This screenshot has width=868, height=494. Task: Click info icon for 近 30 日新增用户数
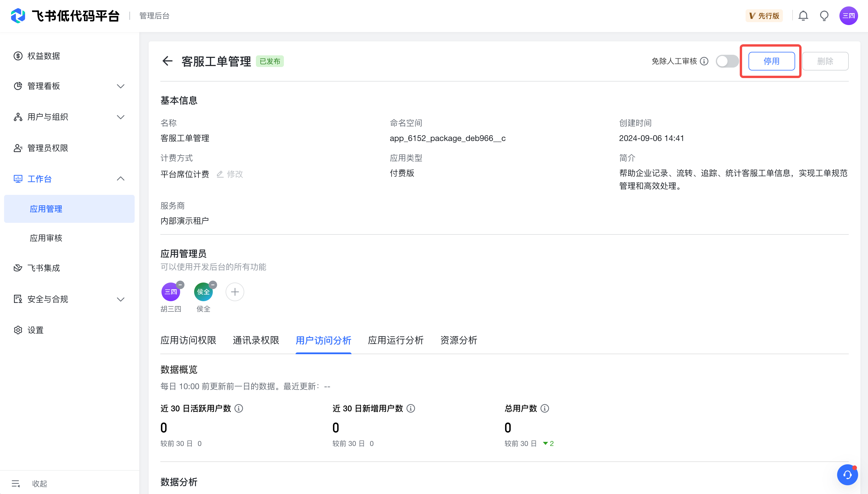411,408
